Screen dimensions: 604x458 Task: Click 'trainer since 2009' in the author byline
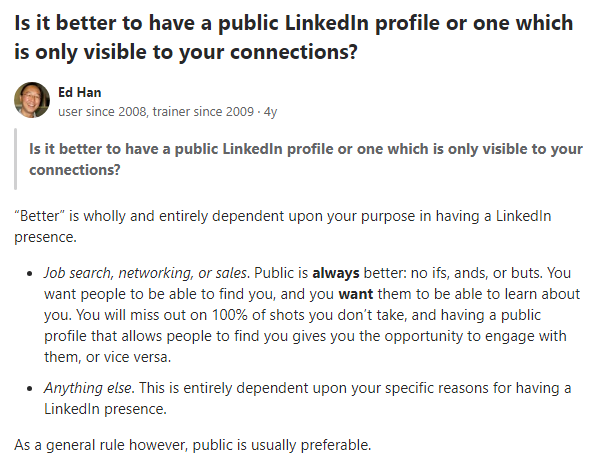click(203, 112)
